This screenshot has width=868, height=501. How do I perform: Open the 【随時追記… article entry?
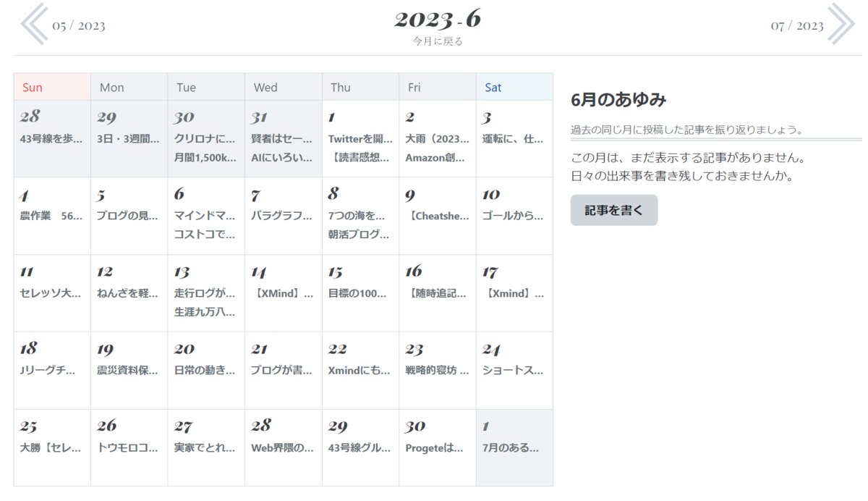coord(438,293)
